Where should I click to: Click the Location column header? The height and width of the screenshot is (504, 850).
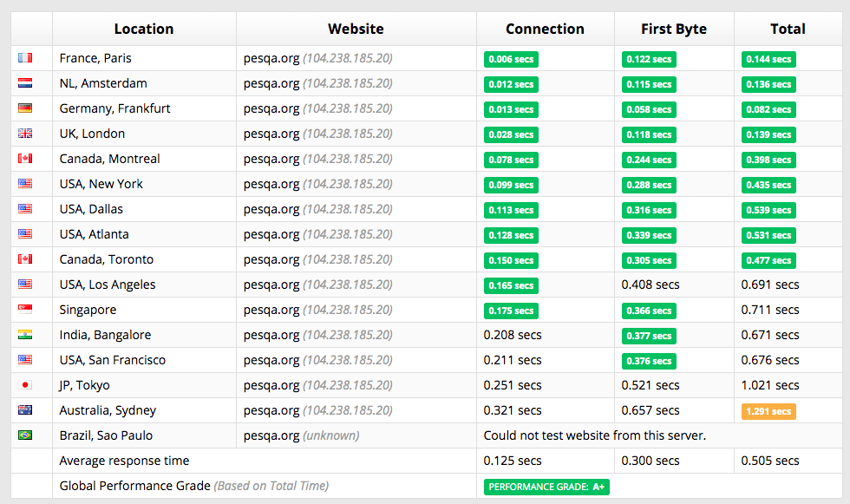pyautogui.click(x=144, y=29)
